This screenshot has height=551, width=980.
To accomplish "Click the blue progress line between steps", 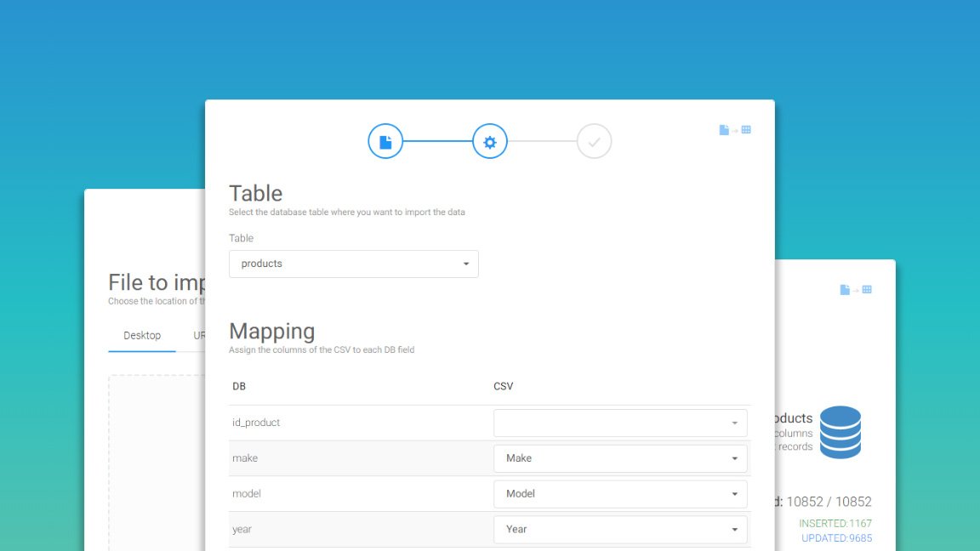I will tap(437, 142).
